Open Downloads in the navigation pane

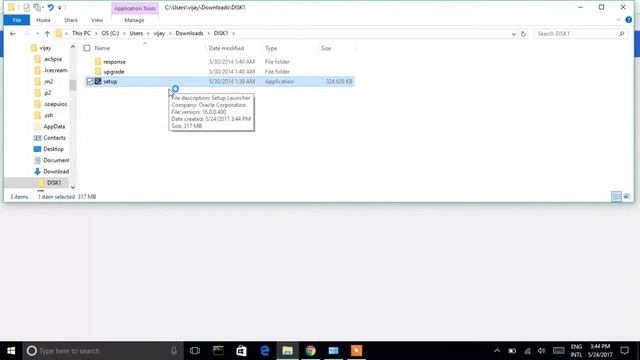56,171
